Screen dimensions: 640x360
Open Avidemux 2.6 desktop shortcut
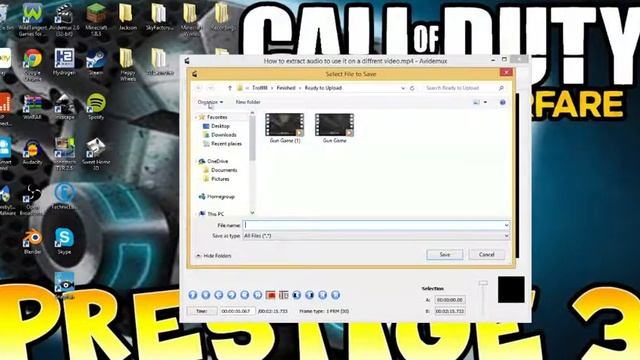click(64, 20)
